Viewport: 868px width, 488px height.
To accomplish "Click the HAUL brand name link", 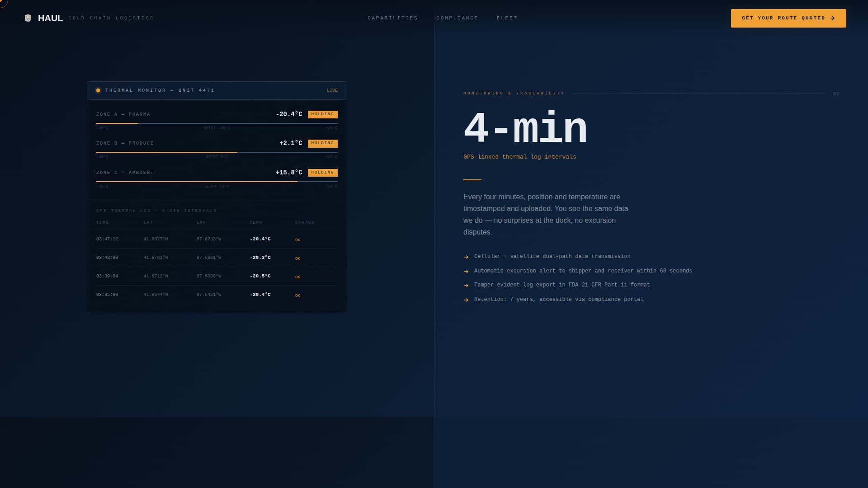I will pos(50,18).
